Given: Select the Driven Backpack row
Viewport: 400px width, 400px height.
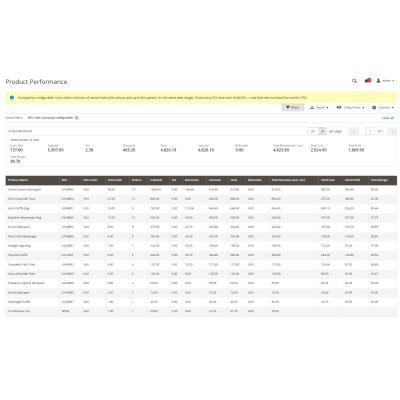Looking at the screenshot, I should pos(201,292).
